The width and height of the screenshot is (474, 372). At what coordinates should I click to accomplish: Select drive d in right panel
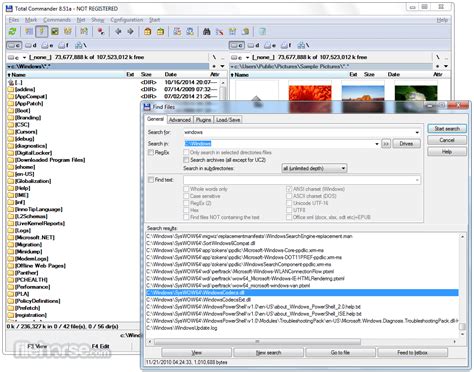[x=254, y=45]
